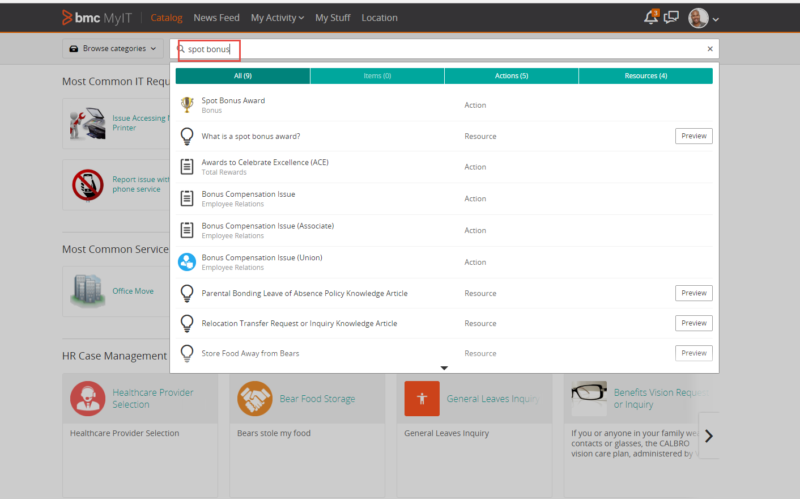Click the Spot Bonus Award trophy icon

(x=186, y=105)
